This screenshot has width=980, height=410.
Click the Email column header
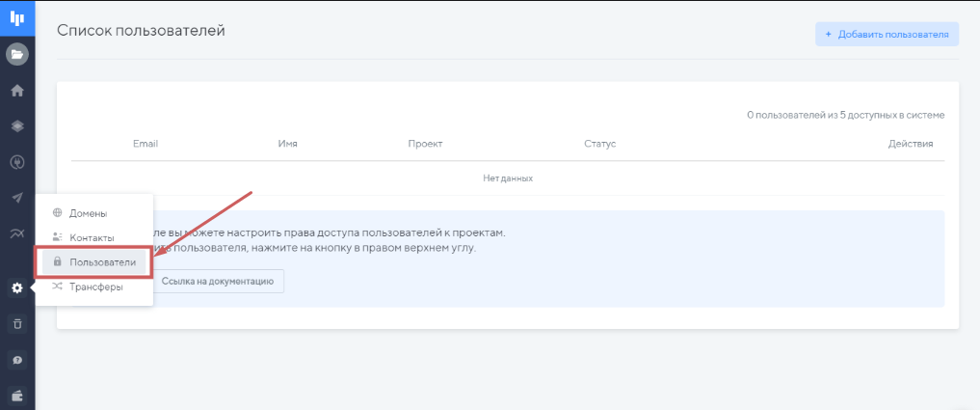(x=146, y=144)
